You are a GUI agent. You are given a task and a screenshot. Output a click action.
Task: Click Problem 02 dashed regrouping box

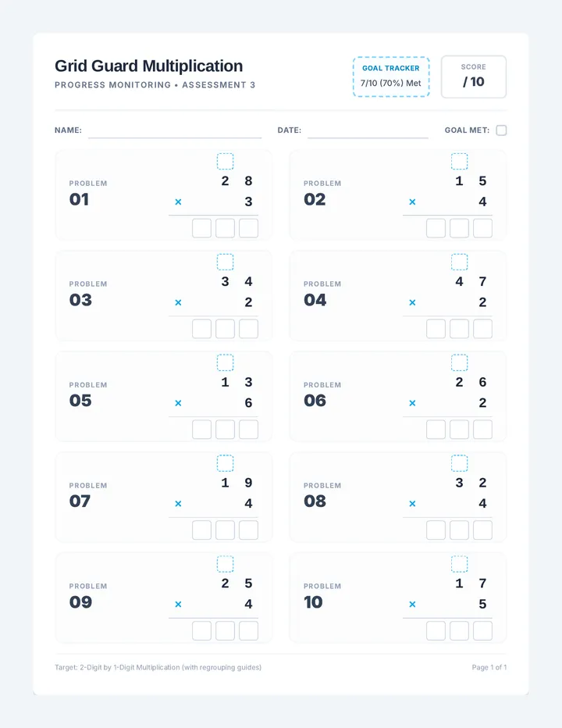point(460,161)
